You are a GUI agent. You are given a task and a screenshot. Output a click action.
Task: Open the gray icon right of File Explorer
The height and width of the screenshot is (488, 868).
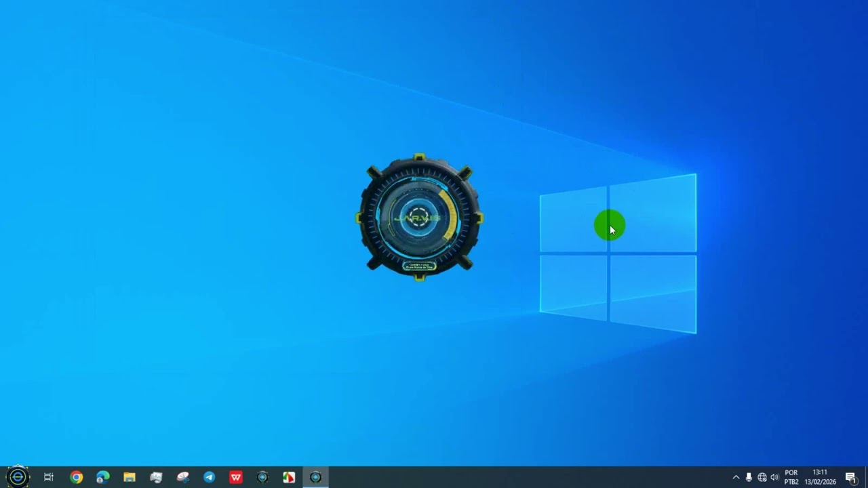pos(156,477)
